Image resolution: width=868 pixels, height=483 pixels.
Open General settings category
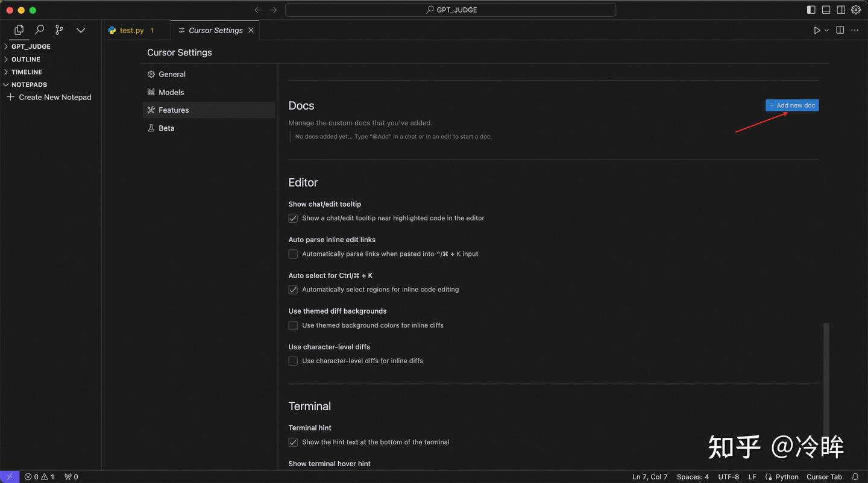tap(209, 74)
